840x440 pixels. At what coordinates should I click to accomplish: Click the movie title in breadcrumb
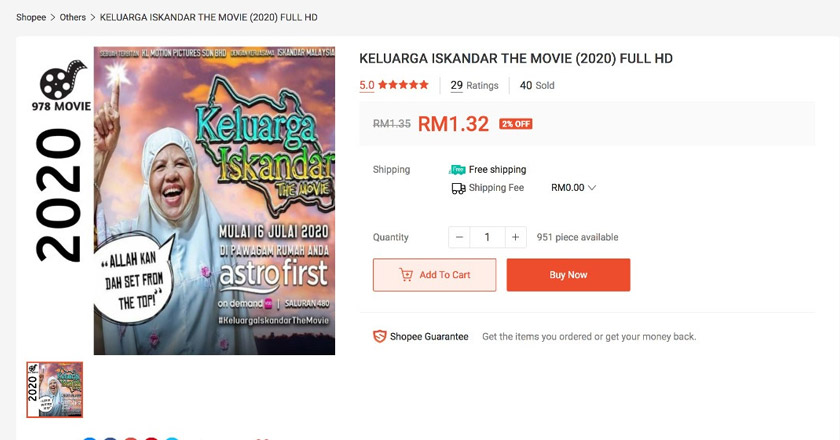(x=208, y=17)
